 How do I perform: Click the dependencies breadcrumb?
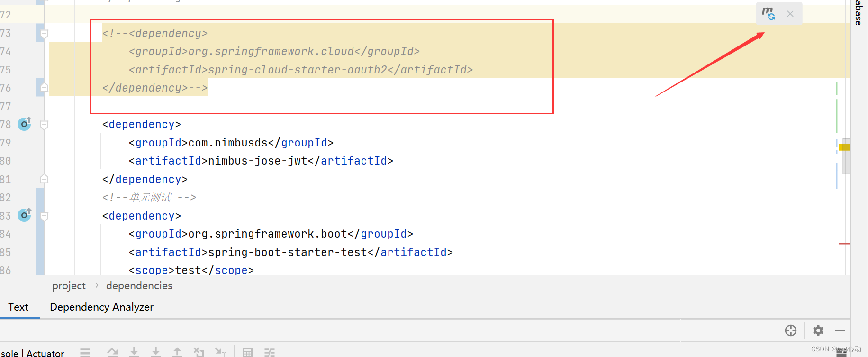(x=139, y=286)
